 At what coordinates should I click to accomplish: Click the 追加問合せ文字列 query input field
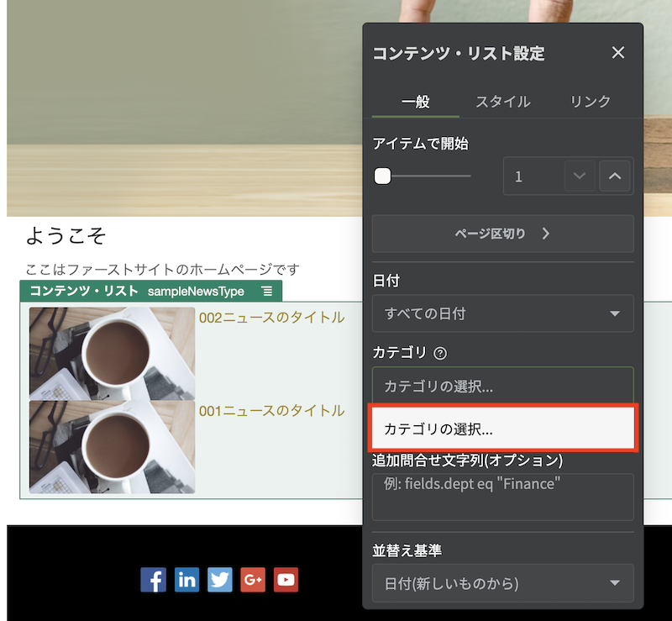(x=502, y=496)
